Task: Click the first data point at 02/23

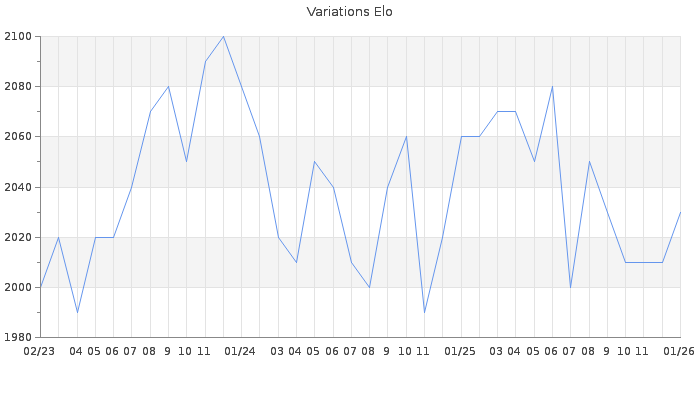Action: [40, 287]
